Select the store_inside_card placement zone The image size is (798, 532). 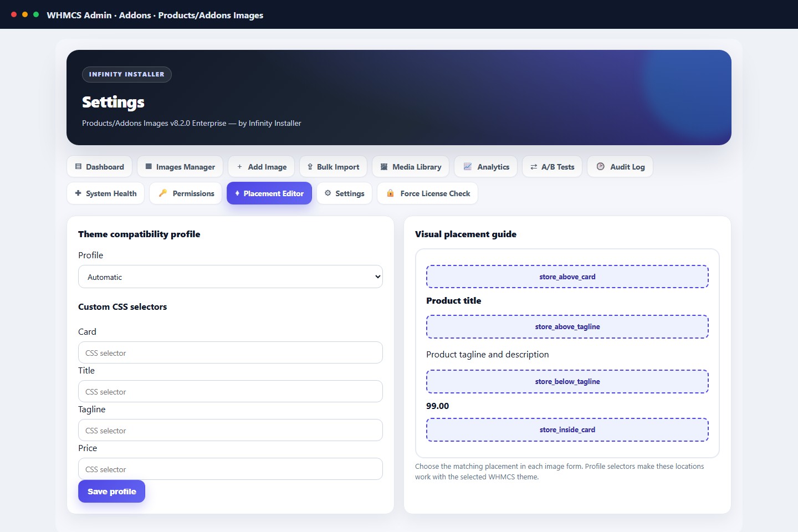point(567,429)
